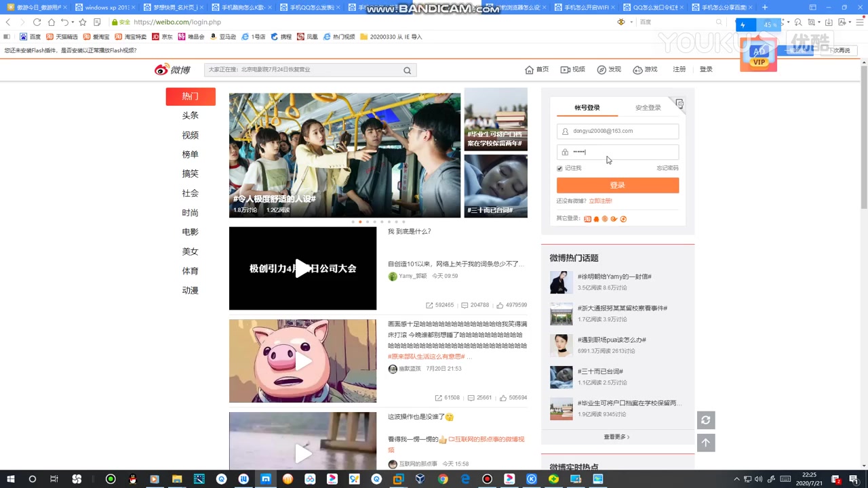Viewport: 868px width, 488px height.
Task: Open the 20200330 从 IE 导入 bookmark folder
Action: [391, 37]
